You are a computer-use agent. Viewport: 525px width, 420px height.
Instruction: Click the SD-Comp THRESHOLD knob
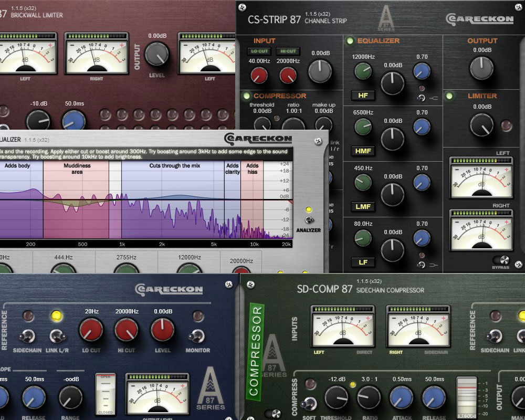336,398
